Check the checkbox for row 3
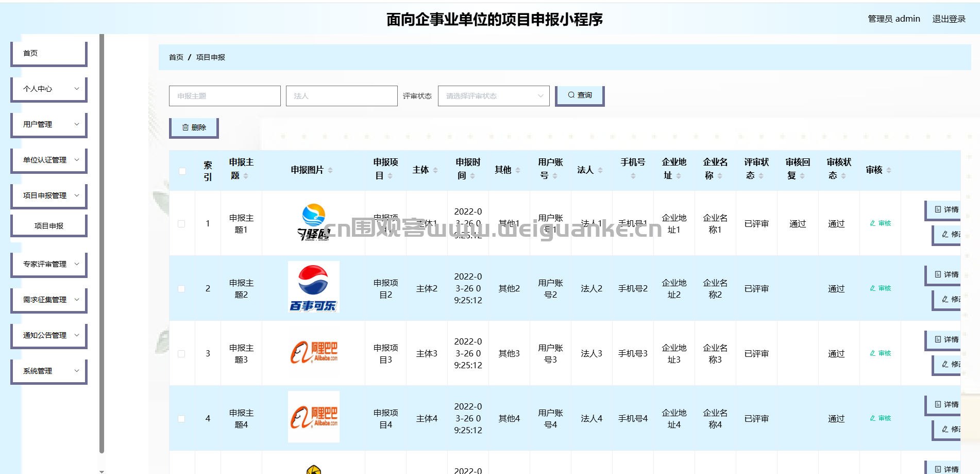This screenshot has height=474, width=980. (181, 354)
